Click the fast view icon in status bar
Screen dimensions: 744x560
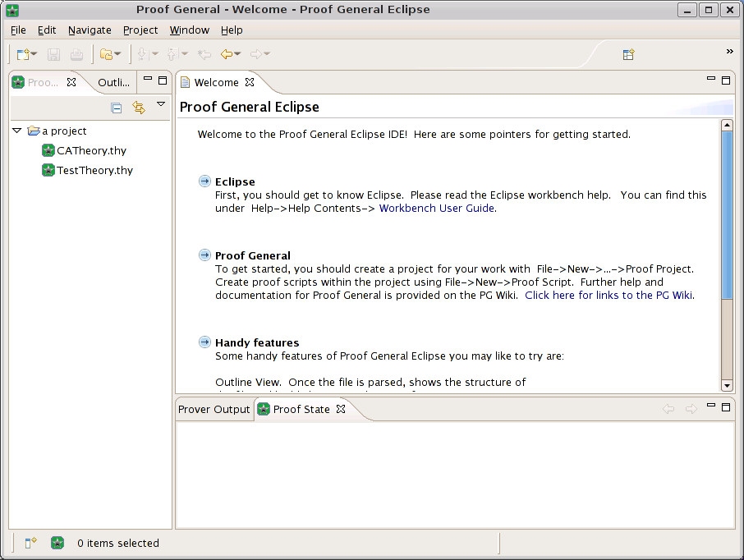point(30,543)
